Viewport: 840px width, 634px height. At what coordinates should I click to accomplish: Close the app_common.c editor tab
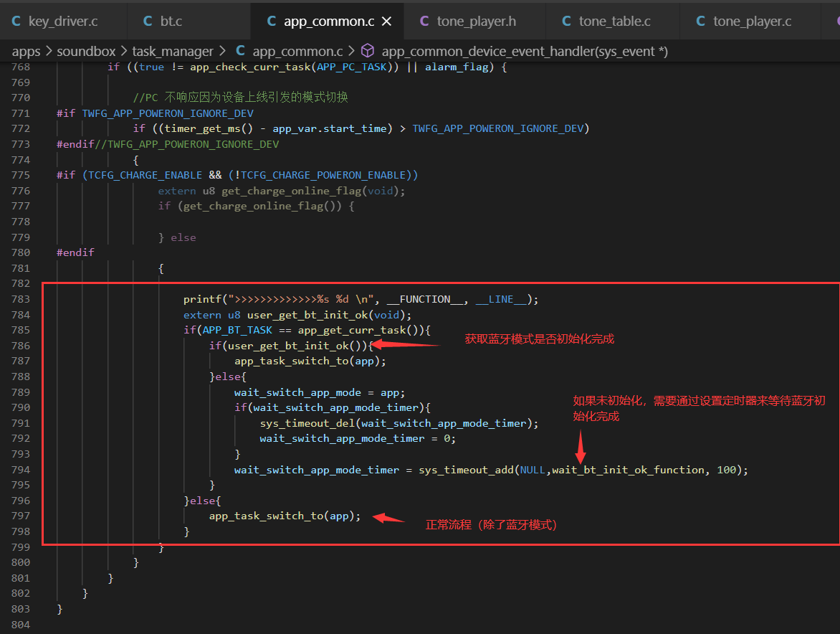(x=386, y=21)
